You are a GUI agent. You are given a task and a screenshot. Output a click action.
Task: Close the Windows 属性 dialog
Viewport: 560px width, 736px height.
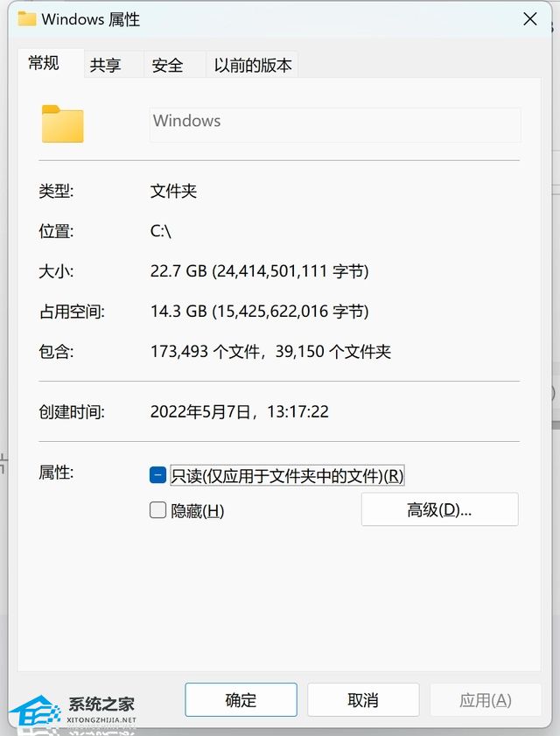530,19
